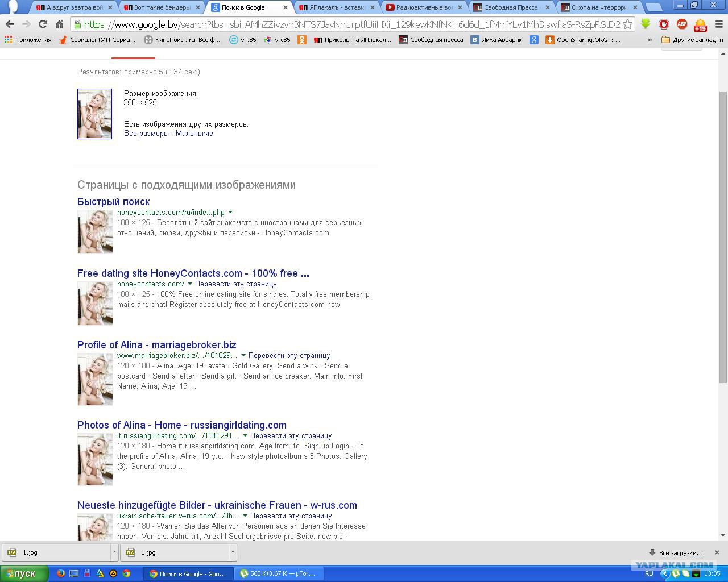Open the Google 'g' bookmark icon
Viewport: 728px width, 582px height.
point(533,40)
